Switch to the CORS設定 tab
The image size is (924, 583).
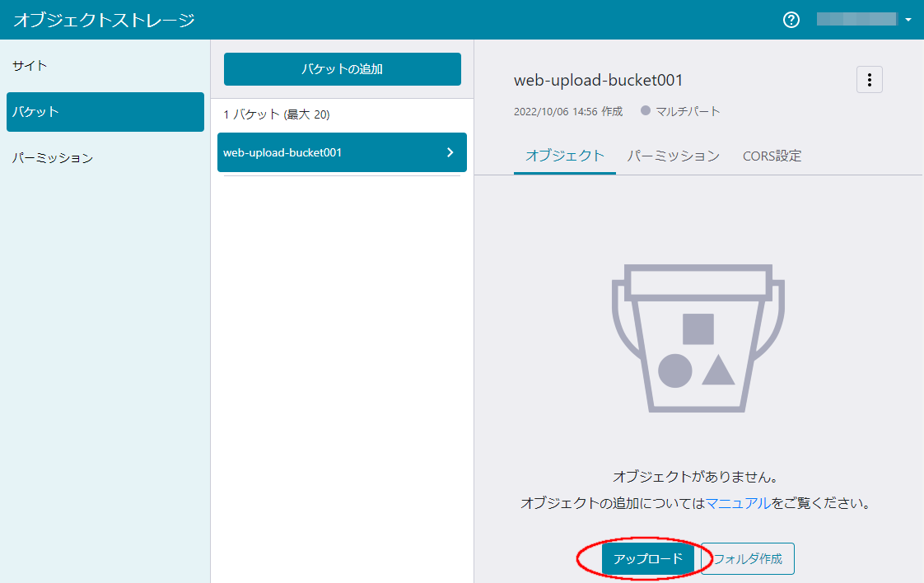pos(771,155)
